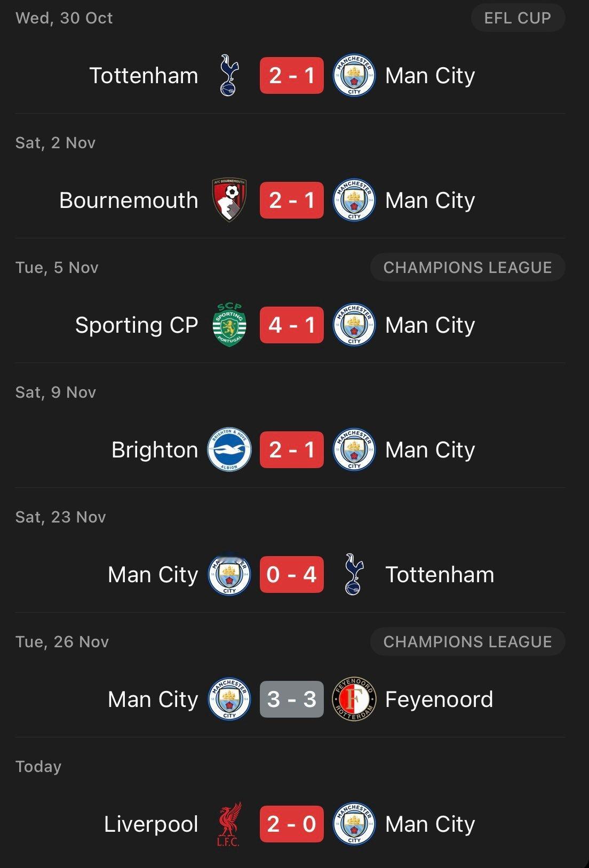This screenshot has width=589, height=868.
Task: Open the 4 - 1 Sporting CP score
Action: 292,325
